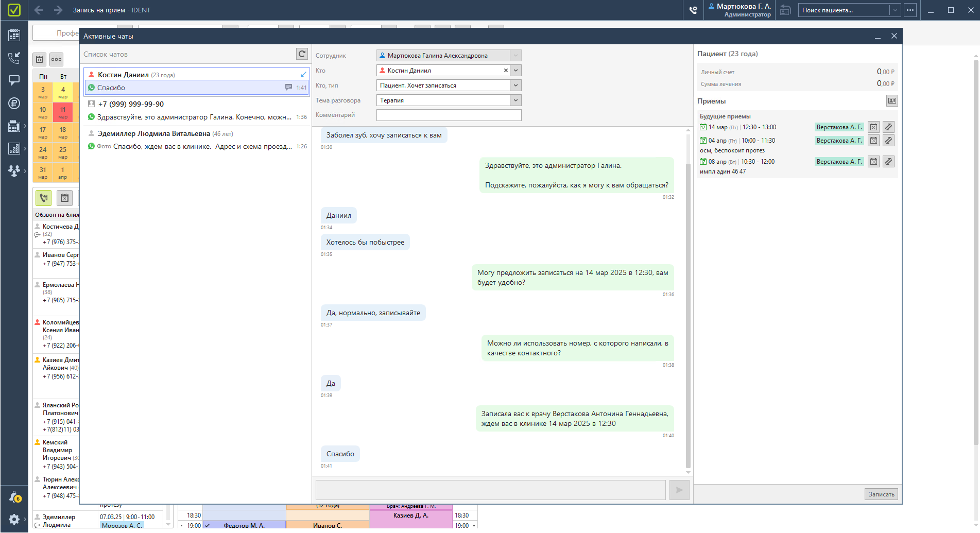This screenshot has width=980, height=533.
Task: Open patient card icon next to Приемы
Action: 892,101
